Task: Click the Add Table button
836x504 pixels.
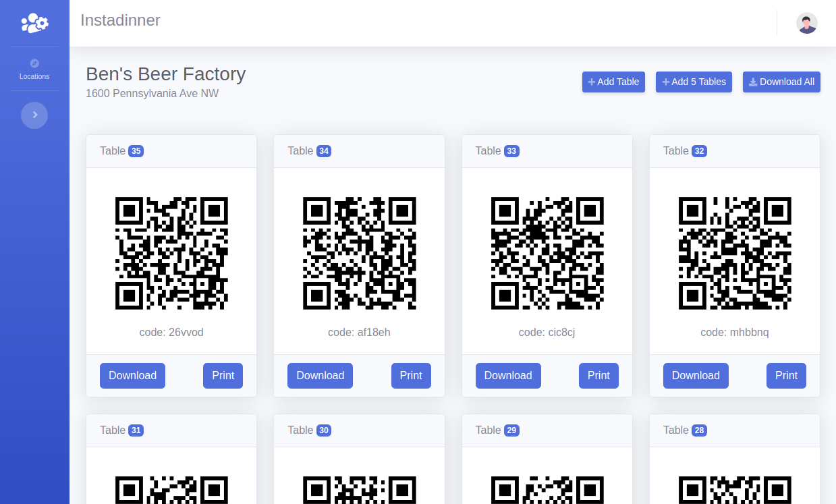Action: 613,82
